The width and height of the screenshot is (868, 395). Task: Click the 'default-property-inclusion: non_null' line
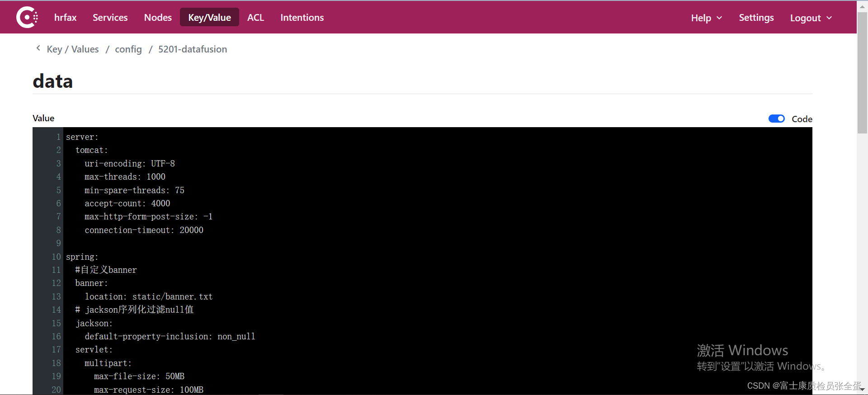click(170, 337)
